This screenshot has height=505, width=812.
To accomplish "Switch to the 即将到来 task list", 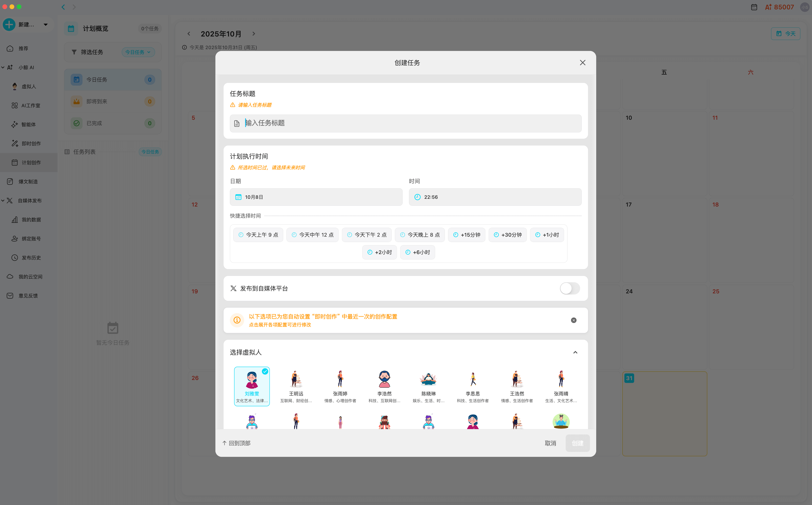I will (x=113, y=101).
